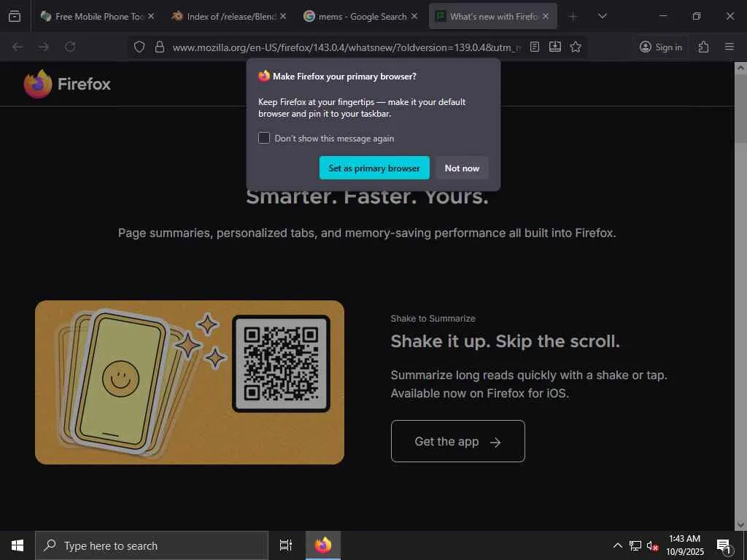Reload the current page

point(70,47)
